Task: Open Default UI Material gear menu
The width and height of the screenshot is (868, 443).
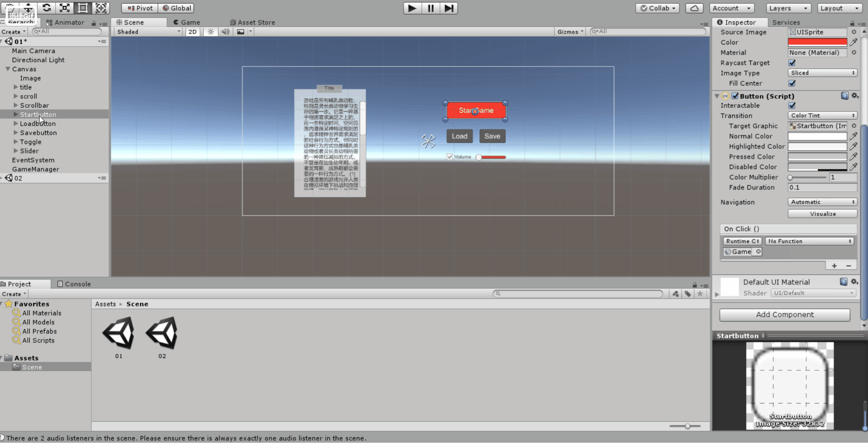Action: pyautogui.click(x=854, y=282)
